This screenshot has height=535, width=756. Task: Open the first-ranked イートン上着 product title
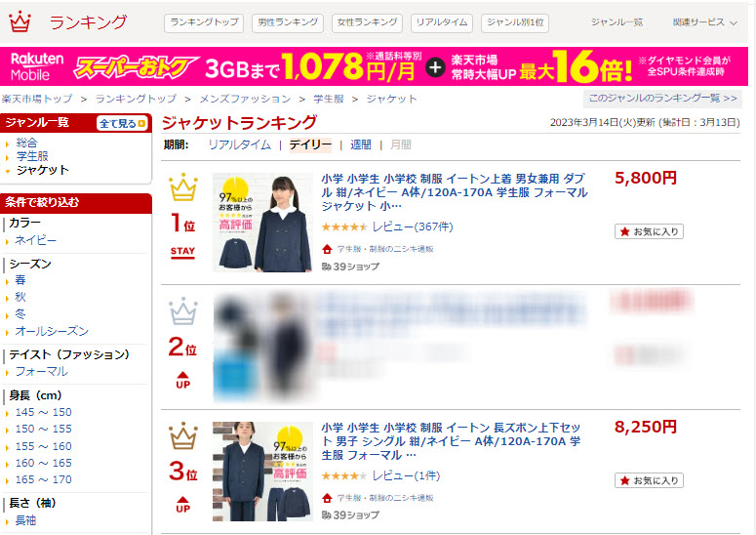(455, 192)
